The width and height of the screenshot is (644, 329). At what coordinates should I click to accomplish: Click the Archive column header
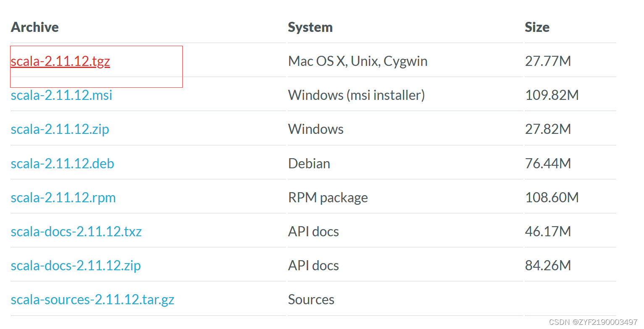coord(35,27)
